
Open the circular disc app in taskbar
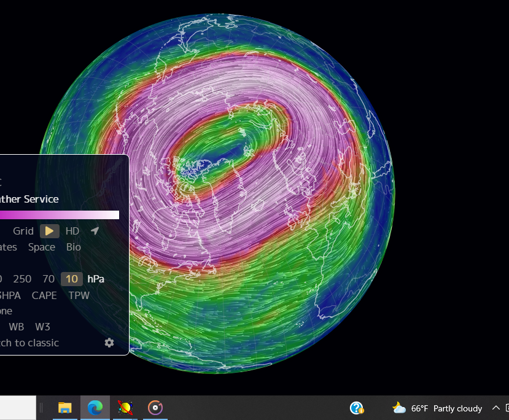click(x=155, y=408)
